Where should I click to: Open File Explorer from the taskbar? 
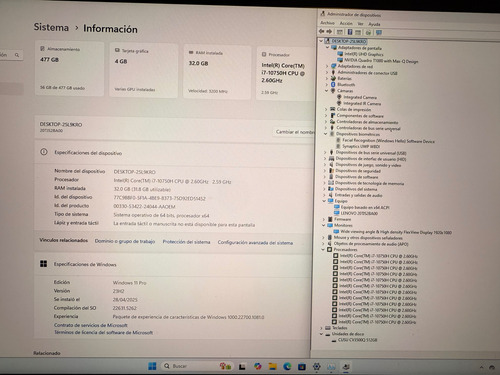coord(273,366)
